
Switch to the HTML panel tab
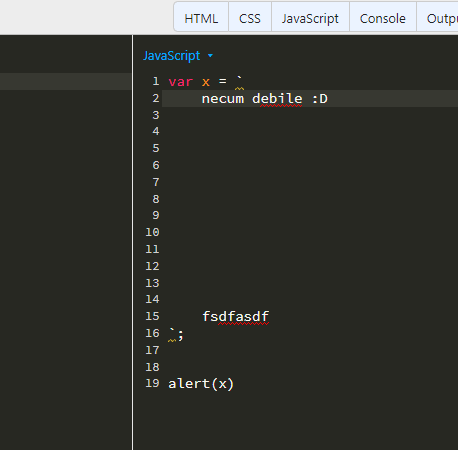tap(201, 18)
